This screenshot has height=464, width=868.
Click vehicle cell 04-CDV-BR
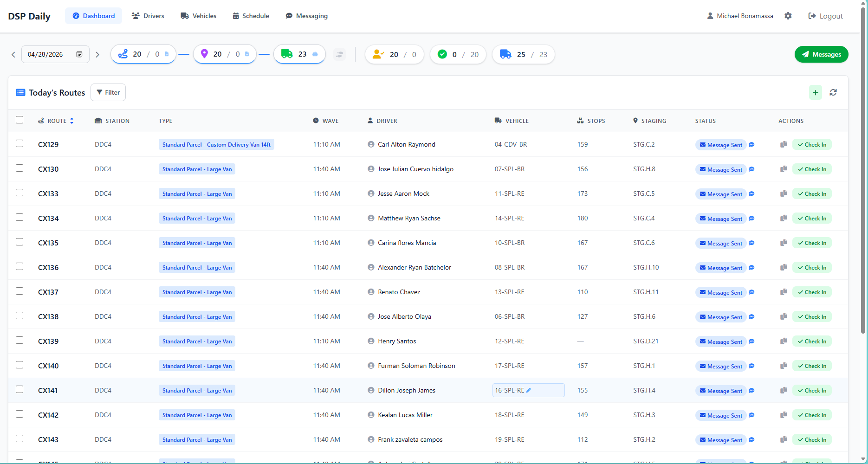[511, 144]
